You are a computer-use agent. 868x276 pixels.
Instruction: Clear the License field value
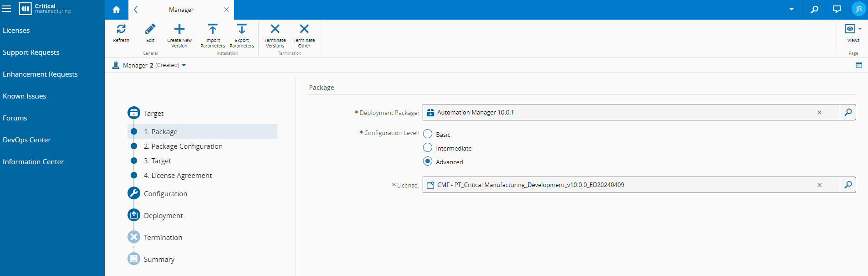[819, 185]
